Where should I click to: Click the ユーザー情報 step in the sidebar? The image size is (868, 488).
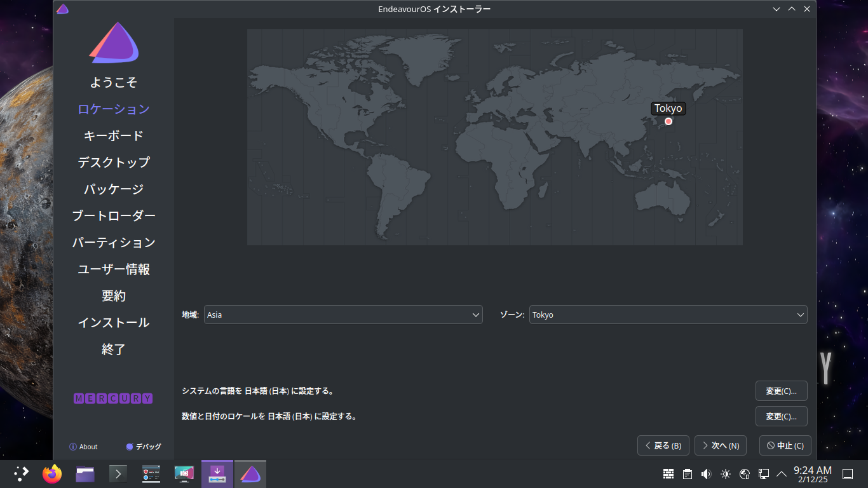click(114, 269)
